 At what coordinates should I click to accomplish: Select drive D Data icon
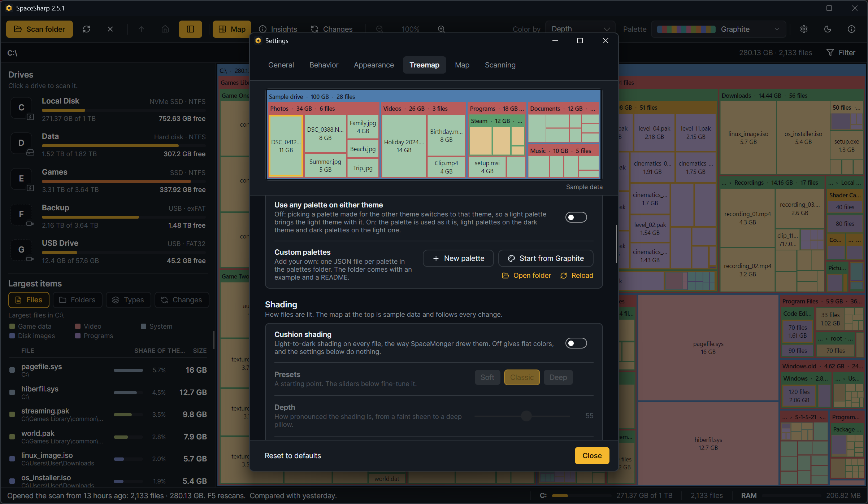point(22,143)
